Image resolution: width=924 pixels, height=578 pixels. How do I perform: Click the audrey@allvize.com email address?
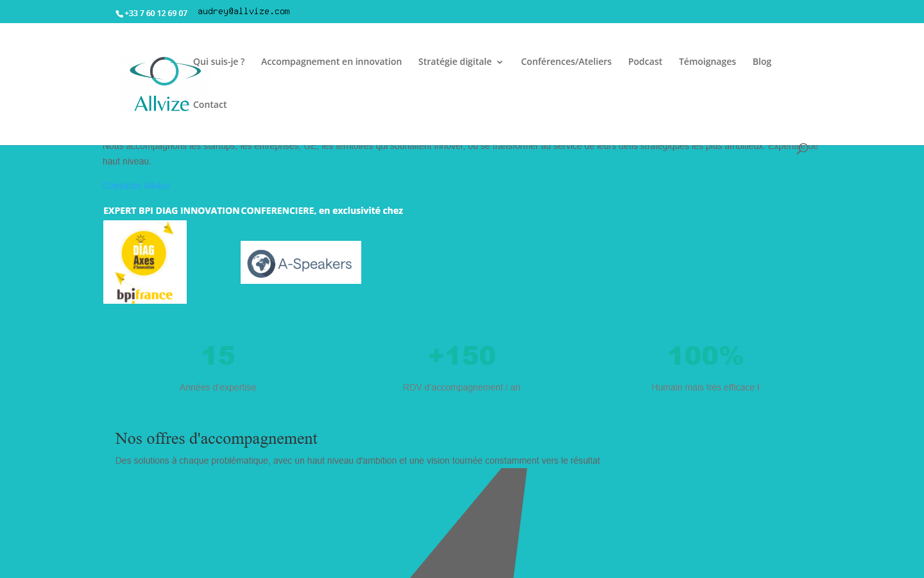[x=244, y=12]
